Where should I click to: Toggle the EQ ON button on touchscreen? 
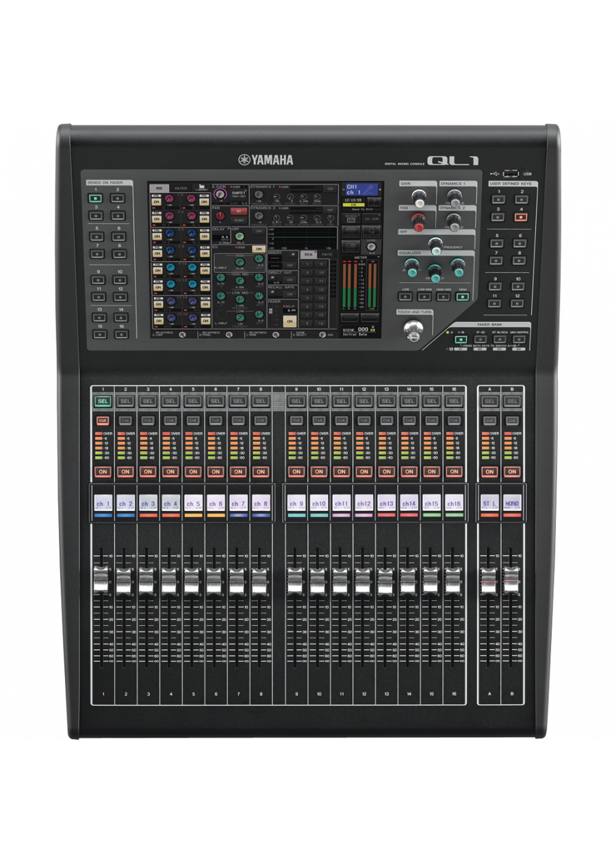pyautogui.click(x=259, y=249)
